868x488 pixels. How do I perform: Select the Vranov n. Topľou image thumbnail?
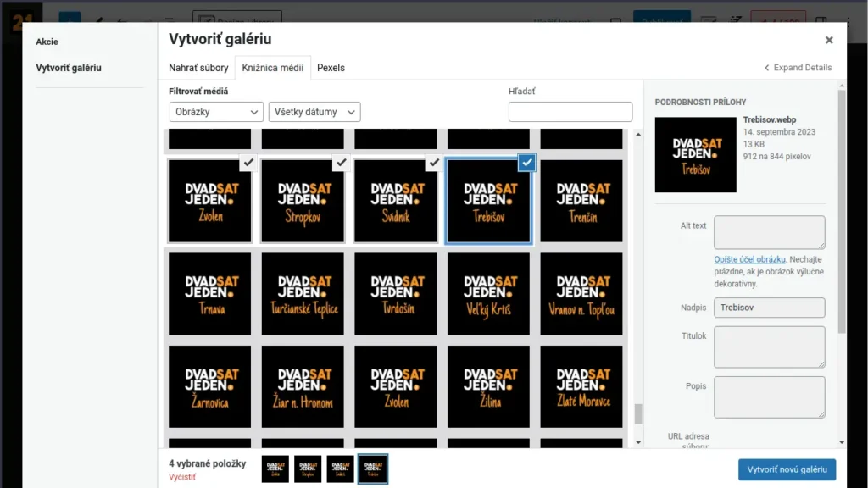click(x=581, y=294)
